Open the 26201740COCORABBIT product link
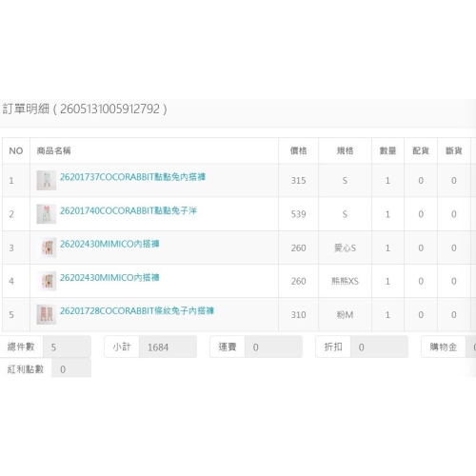Screen dimensions: 476x476 (x=129, y=210)
